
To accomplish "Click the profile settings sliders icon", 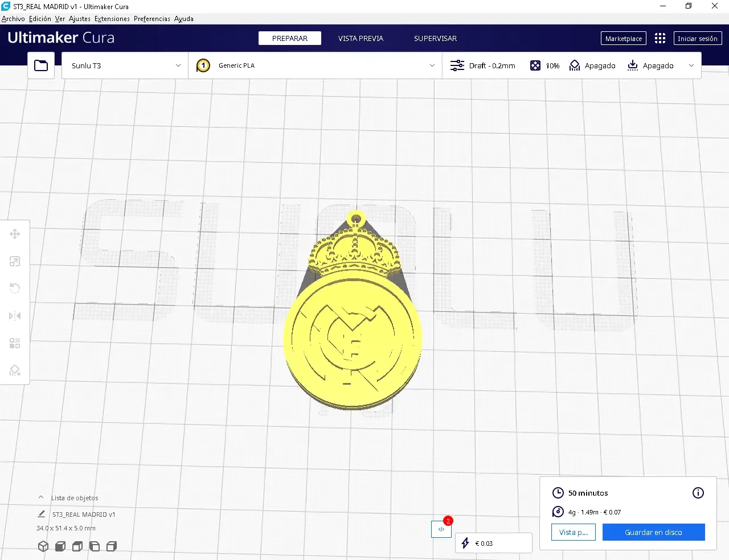I will coord(457,65).
